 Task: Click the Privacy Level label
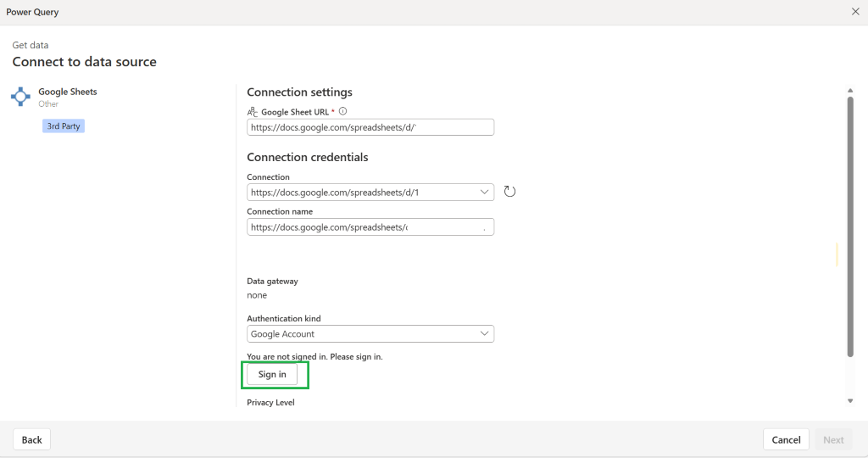[270, 403]
